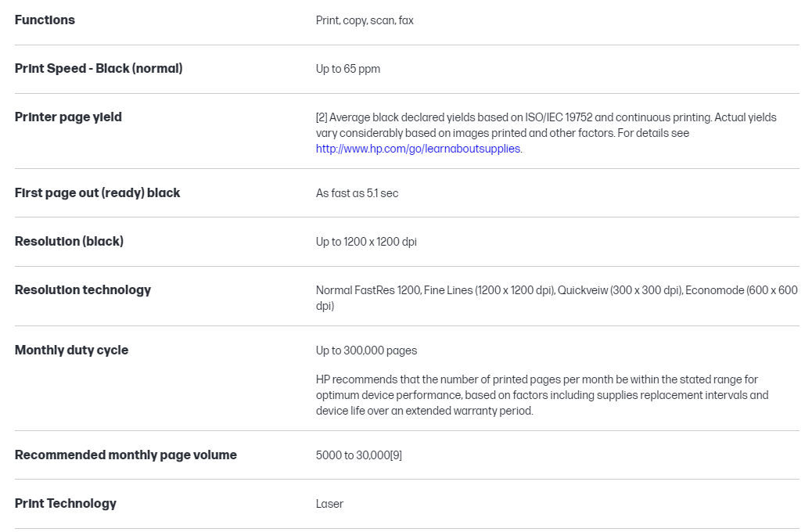812x532 pixels.
Task: Click the Recommended monthly page volume label
Action: pos(125,455)
